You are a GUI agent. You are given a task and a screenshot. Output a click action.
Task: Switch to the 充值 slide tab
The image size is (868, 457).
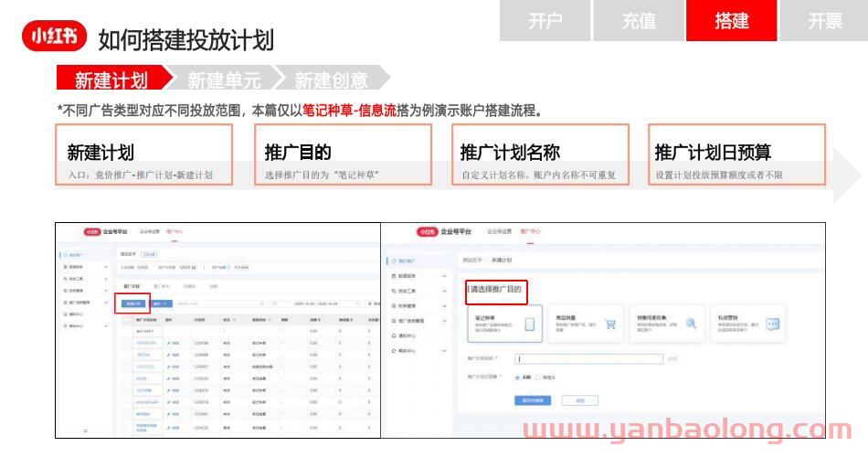[x=639, y=20]
